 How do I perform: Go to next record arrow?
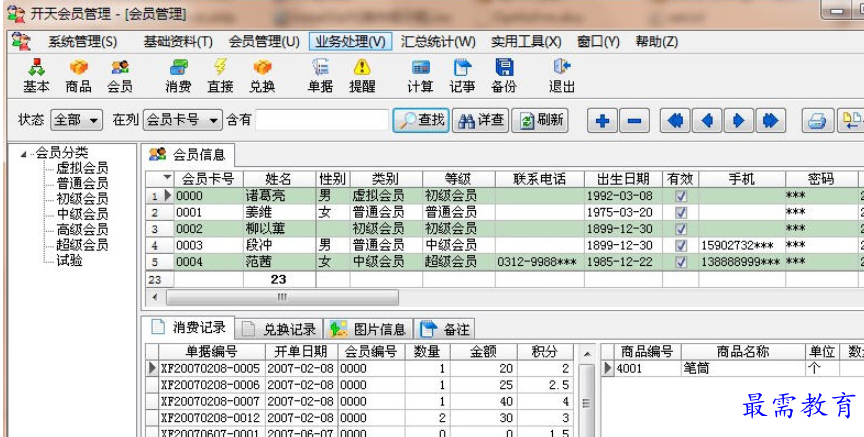point(738,120)
